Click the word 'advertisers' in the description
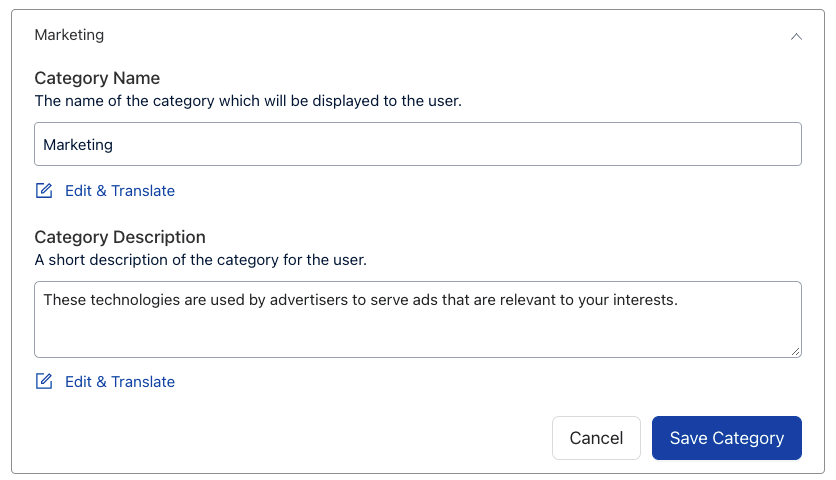 click(310, 299)
